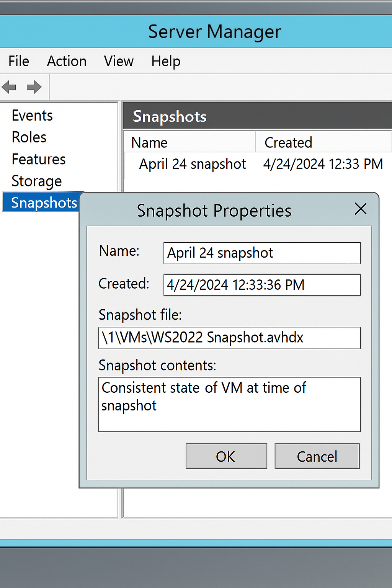Viewport: 392px width, 588px height.
Task: Click the Snapshot contents text box
Action: click(x=230, y=404)
